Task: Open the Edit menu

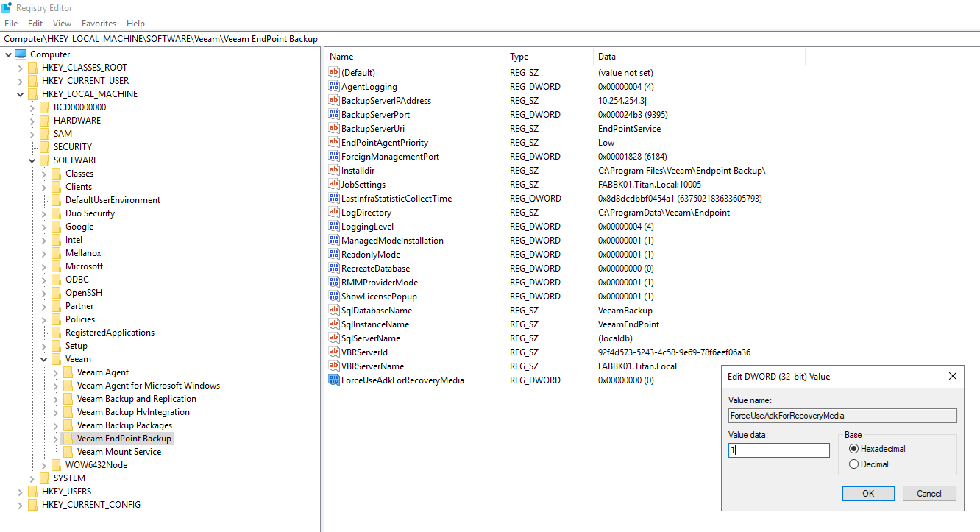Action: pyautogui.click(x=35, y=24)
